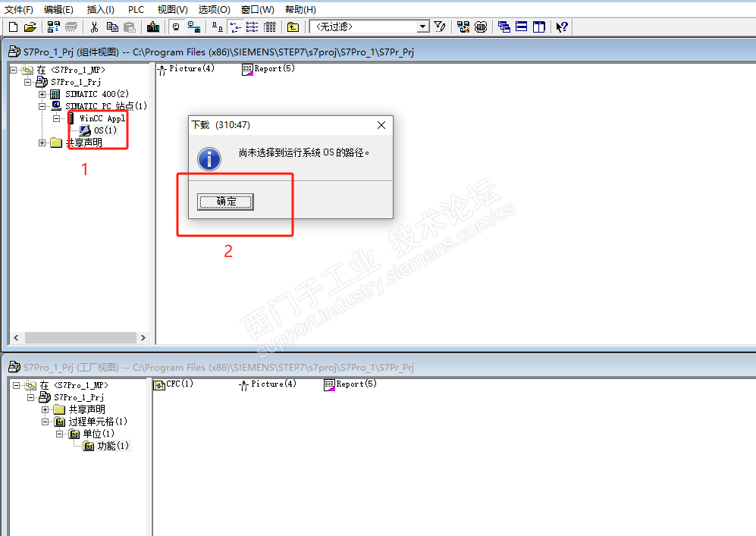756x536 pixels.
Task: Click the Accessible Nodes toolbar icon
Action: tap(54, 27)
